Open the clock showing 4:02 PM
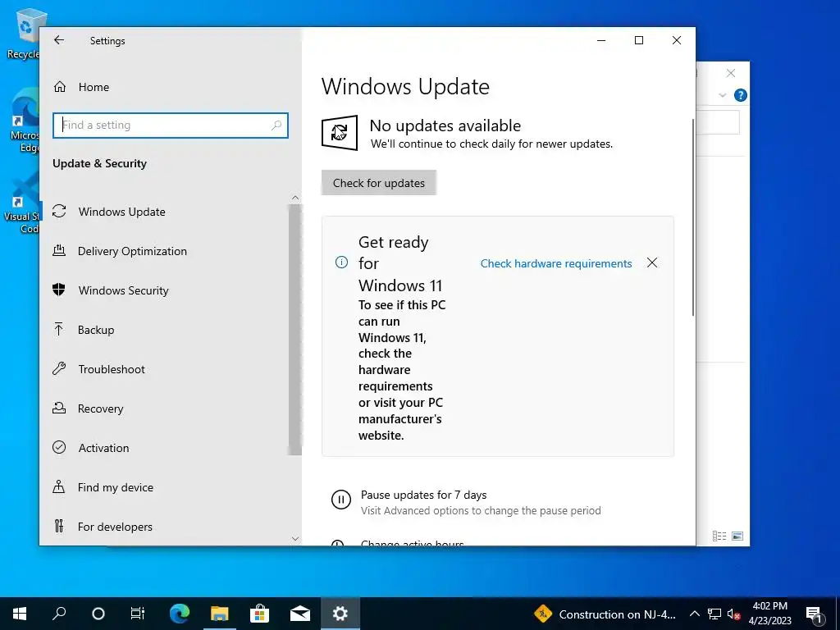840x630 pixels. tap(769, 614)
